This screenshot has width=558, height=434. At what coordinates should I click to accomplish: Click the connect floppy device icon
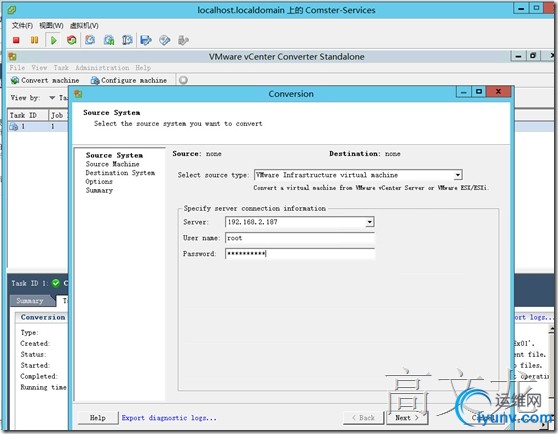[x=146, y=40]
